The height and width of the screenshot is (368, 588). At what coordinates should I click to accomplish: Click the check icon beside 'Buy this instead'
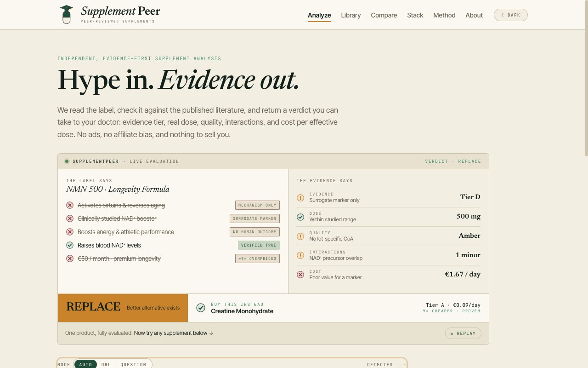pyautogui.click(x=201, y=308)
